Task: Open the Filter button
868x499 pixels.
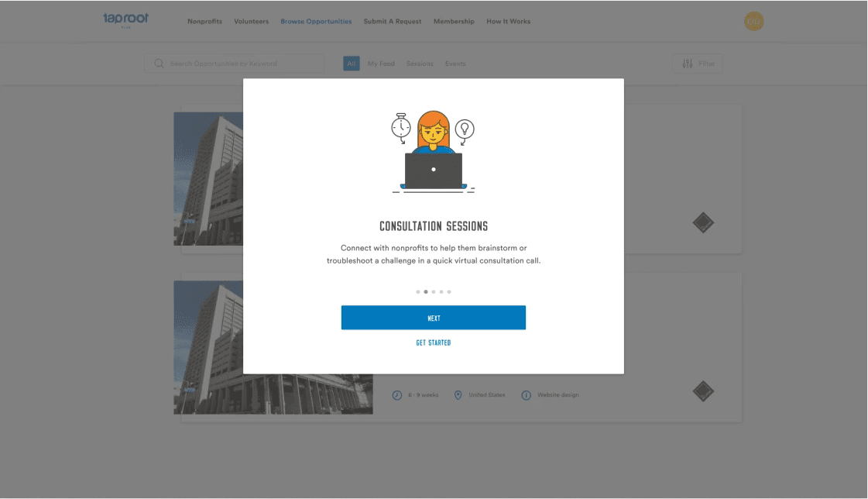Action: pyautogui.click(x=698, y=64)
